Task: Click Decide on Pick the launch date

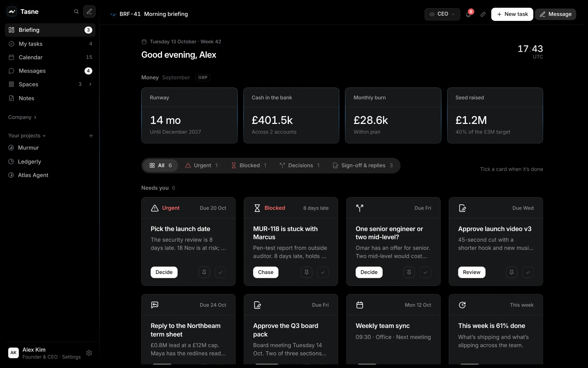Action: 164,272
